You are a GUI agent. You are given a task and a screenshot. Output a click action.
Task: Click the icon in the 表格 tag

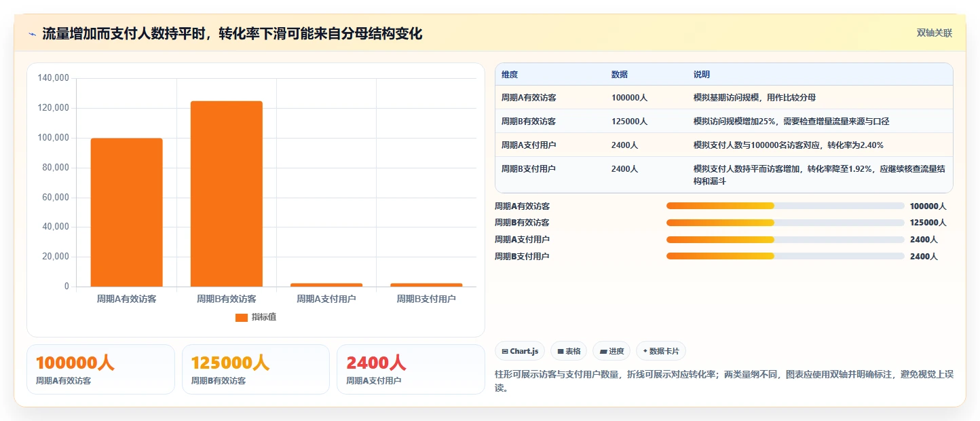click(561, 351)
